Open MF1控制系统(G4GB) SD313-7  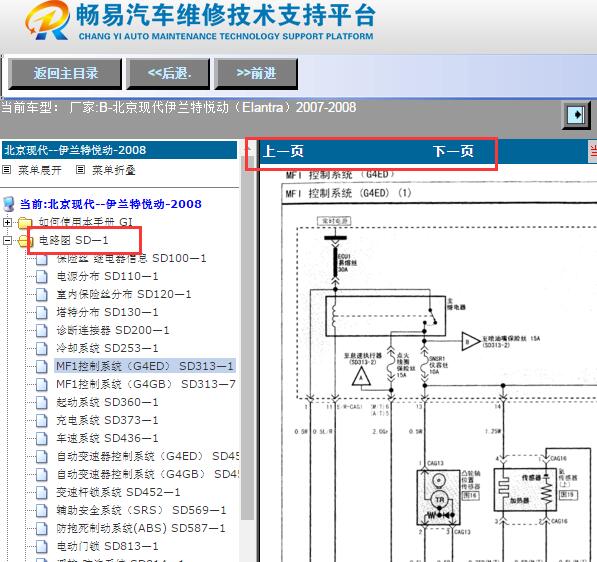point(146,384)
